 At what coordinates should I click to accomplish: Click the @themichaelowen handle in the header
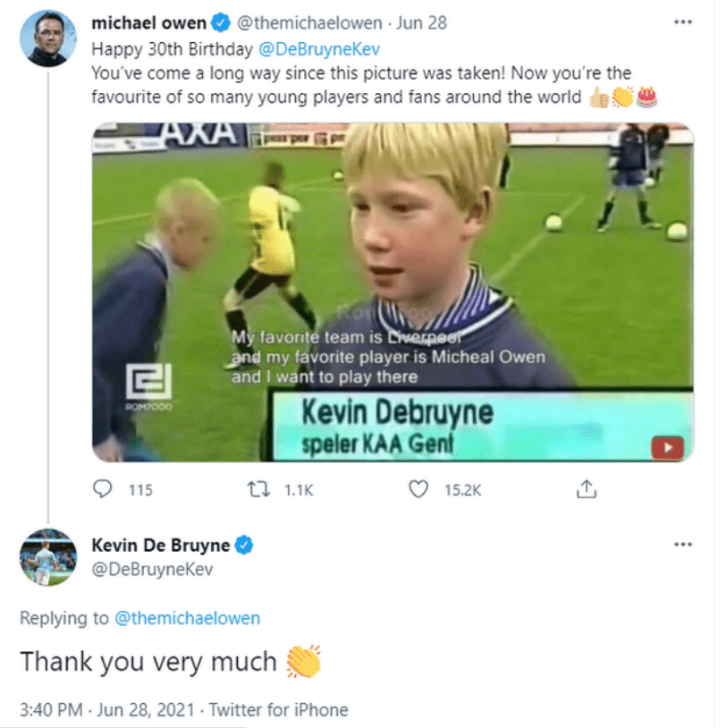point(309,22)
